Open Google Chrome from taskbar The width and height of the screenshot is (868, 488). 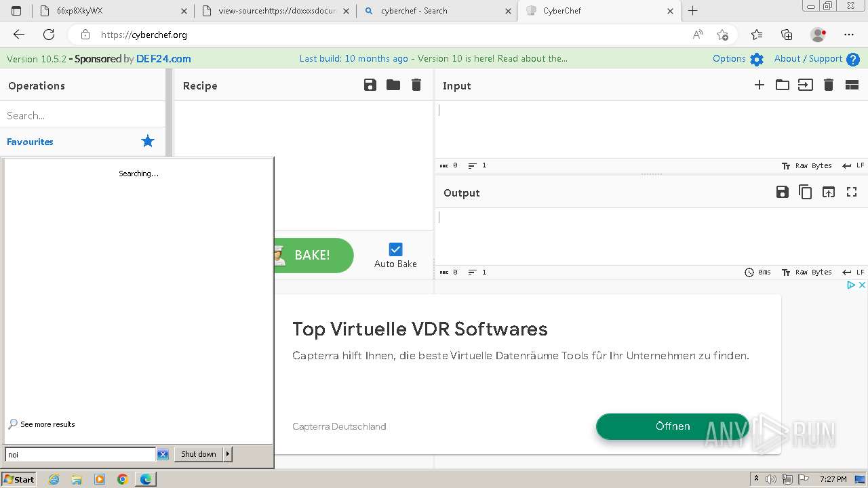tap(122, 479)
